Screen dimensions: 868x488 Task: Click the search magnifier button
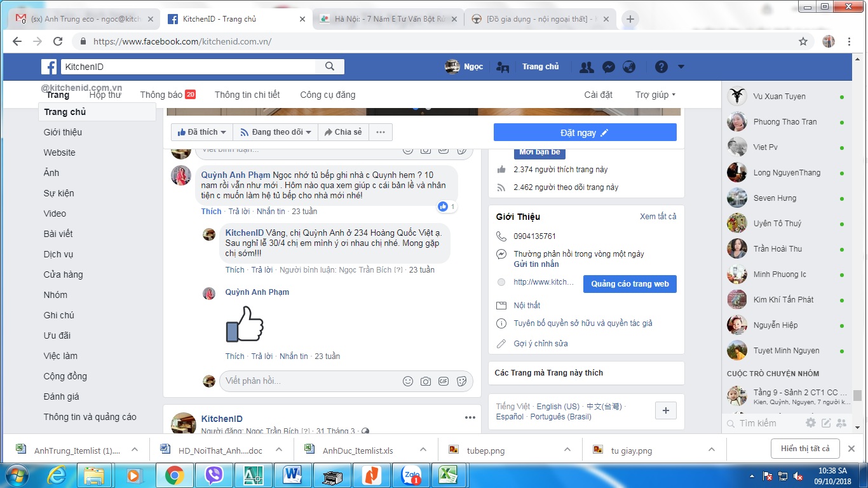coord(330,67)
